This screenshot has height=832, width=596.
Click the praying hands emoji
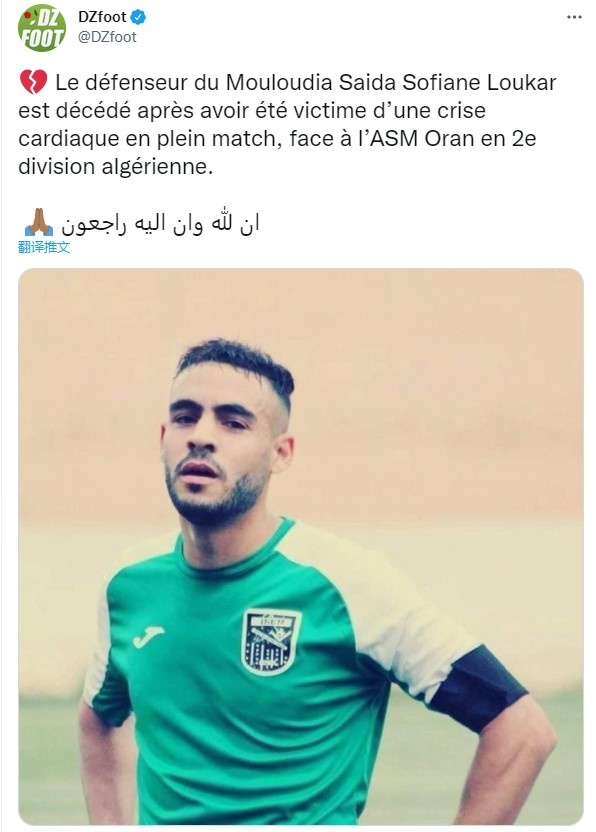click(39, 223)
